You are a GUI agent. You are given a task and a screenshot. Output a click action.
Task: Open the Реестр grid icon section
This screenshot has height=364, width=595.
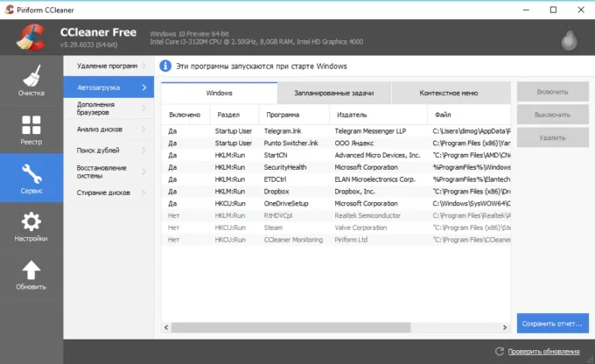point(31,129)
